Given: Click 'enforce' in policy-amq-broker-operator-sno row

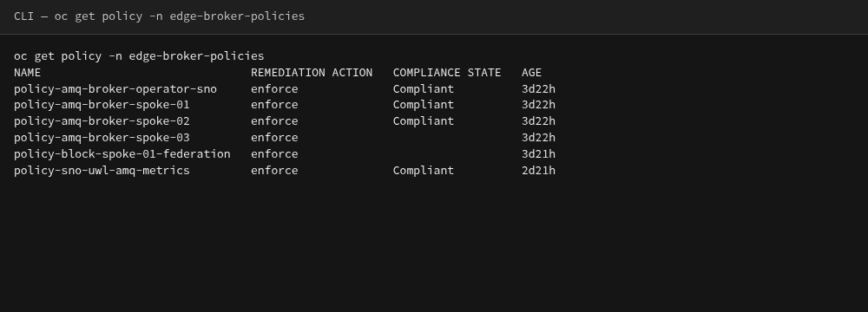Looking at the screenshot, I should pos(274,89).
